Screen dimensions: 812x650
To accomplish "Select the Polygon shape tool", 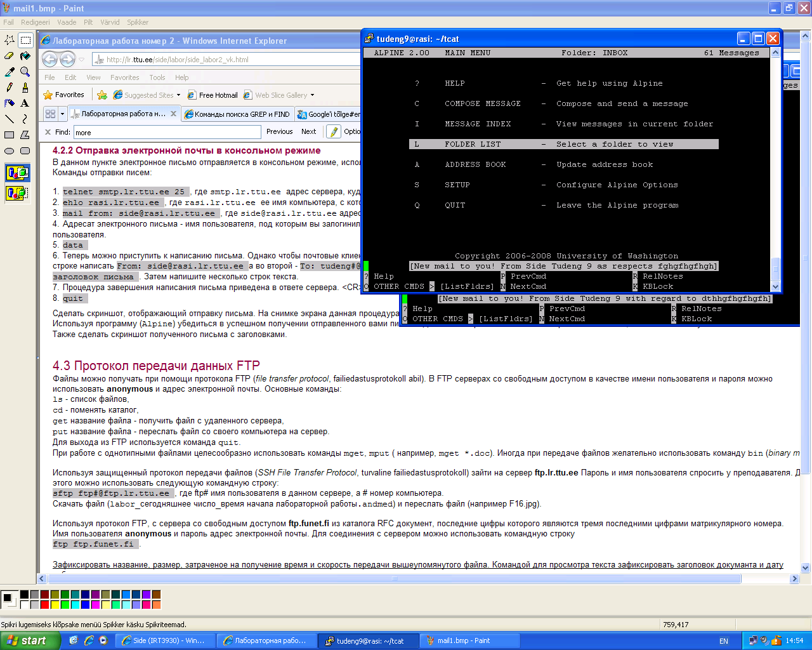I will tap(25, 135).
